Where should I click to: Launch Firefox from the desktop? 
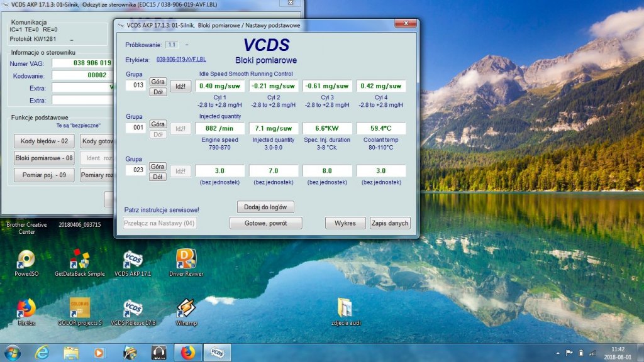tap(26, 312)
